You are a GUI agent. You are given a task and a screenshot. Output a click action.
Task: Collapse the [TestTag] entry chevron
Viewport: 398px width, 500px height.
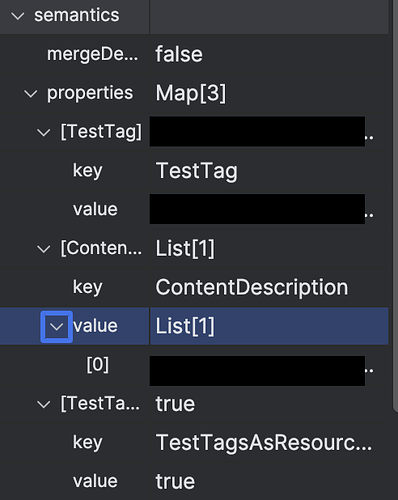(x=44, y=132)
